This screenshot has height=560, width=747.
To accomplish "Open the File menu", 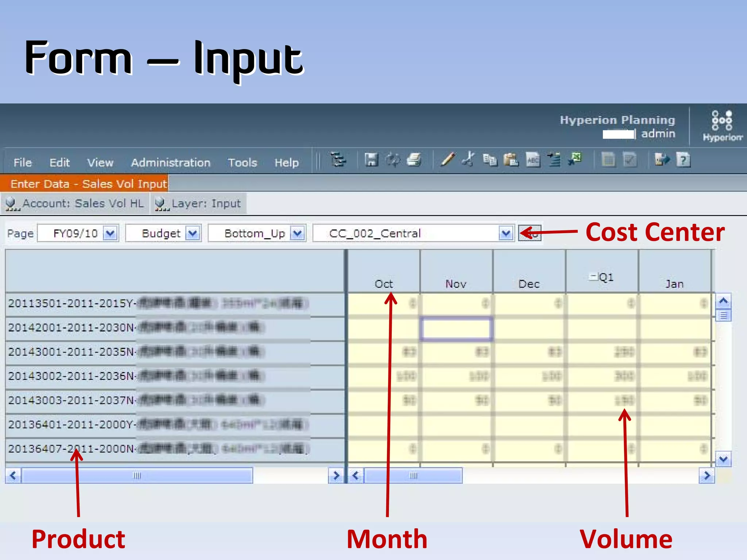I will 23,163.
